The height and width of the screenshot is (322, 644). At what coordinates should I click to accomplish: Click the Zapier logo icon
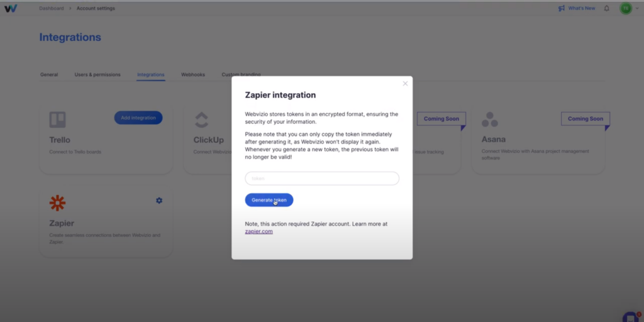(x=57, y=203)
